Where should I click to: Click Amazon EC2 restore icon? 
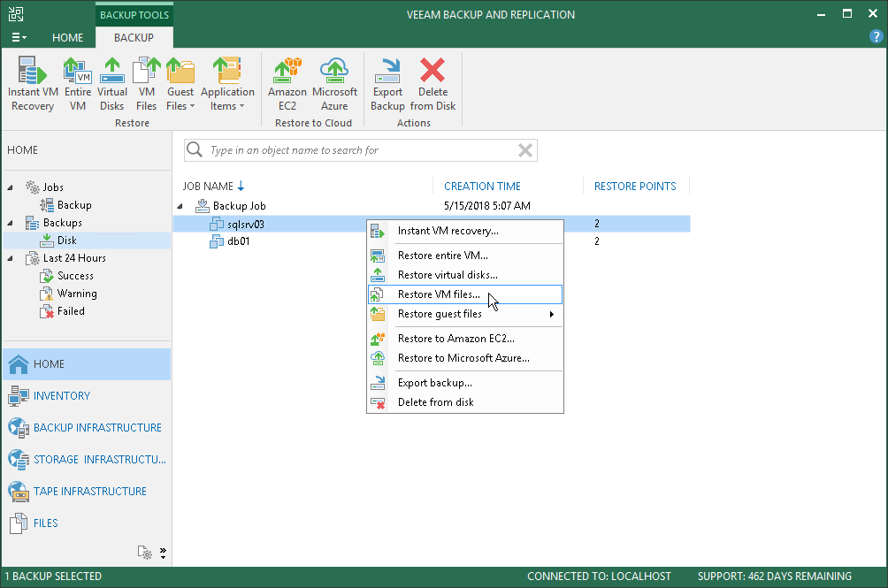[x=287, y=84]
